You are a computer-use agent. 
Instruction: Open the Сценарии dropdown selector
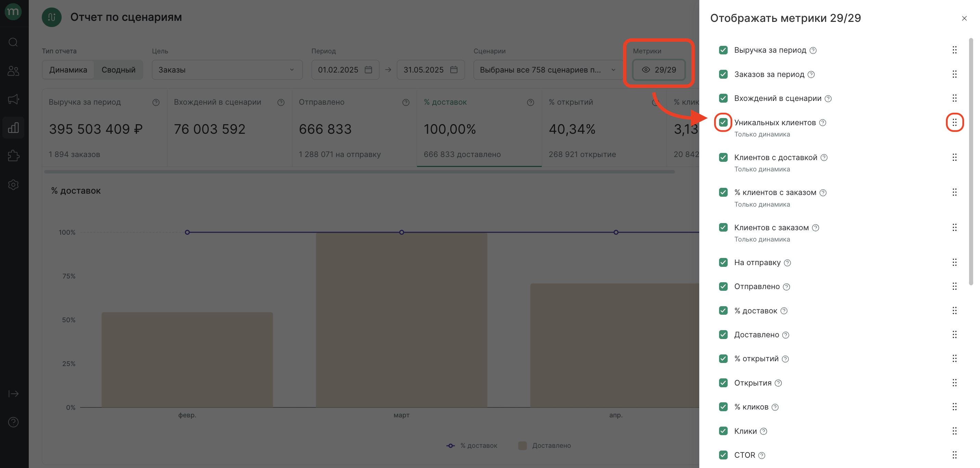548,69
